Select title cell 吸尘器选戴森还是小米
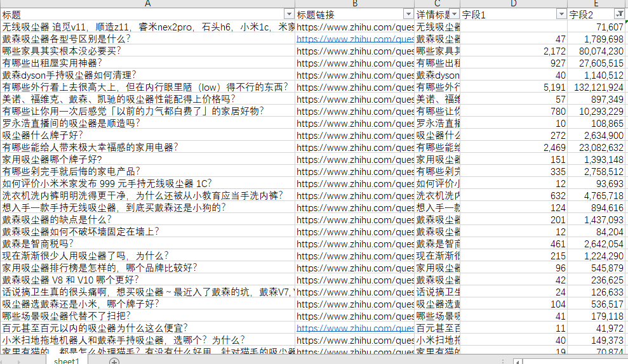 147,304
